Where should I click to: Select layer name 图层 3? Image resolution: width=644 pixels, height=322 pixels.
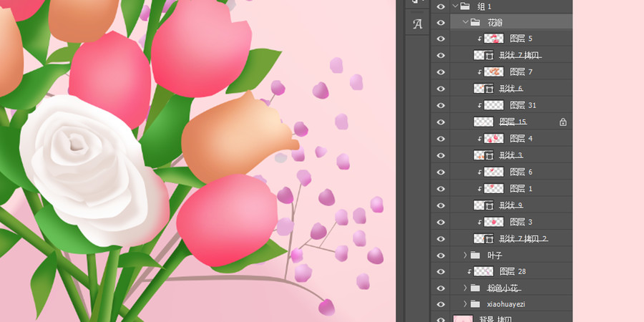[521, 222]
